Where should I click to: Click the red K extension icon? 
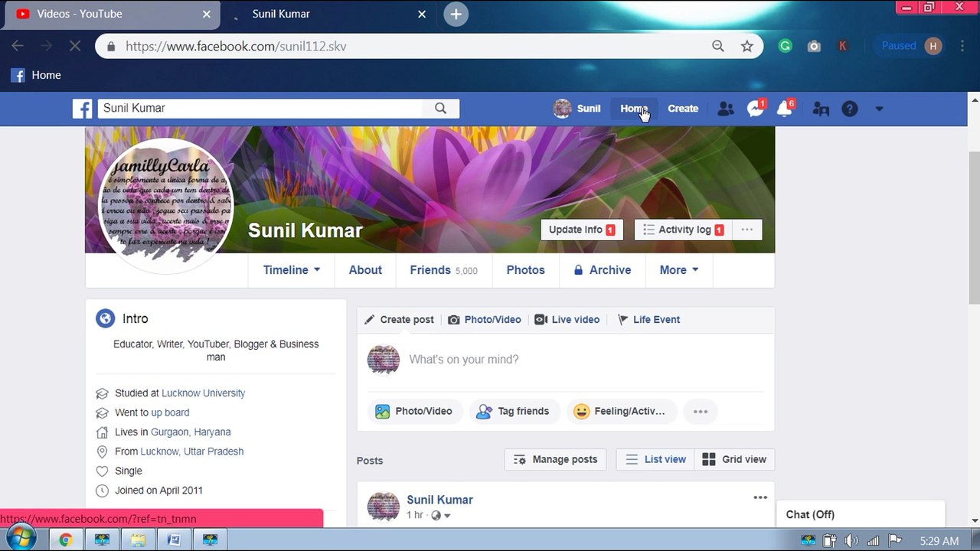click(842, 46)
